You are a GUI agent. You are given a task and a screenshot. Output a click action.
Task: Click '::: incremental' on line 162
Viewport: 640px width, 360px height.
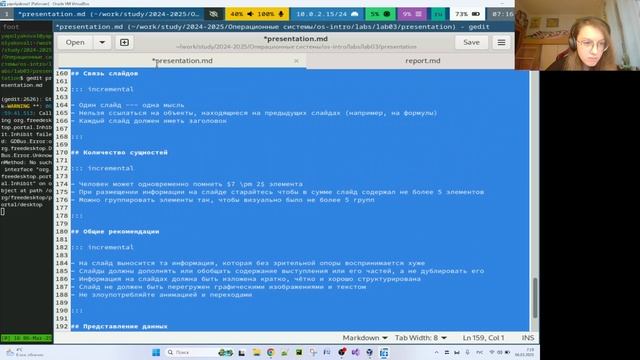(103, 89)
